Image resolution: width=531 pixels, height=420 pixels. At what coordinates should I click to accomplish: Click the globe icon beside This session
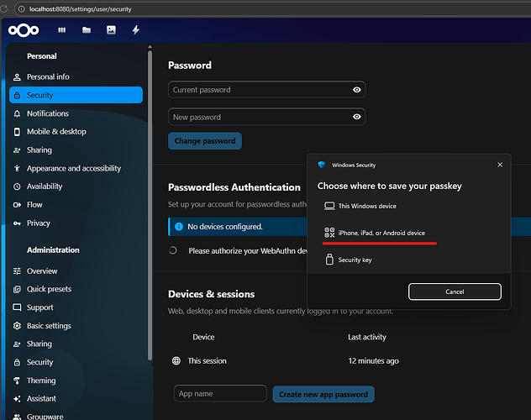point(176,360)
